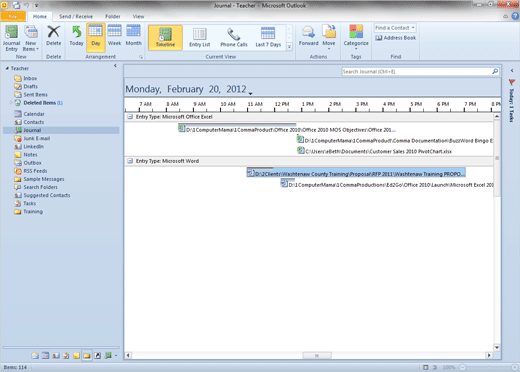
Task: Select the Customer Sales 2010 PivotChart.xlsx entry
Action: click(x=375, y=151)
